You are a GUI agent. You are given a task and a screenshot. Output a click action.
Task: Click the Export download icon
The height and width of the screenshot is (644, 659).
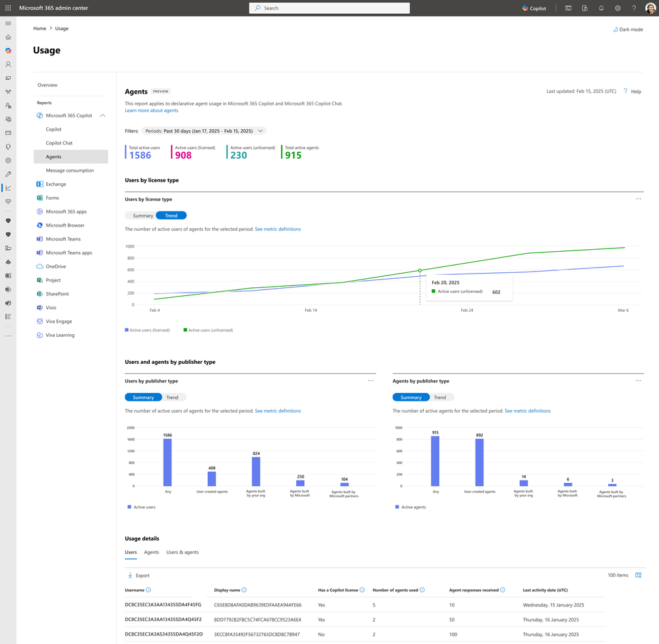coord(130,575)
